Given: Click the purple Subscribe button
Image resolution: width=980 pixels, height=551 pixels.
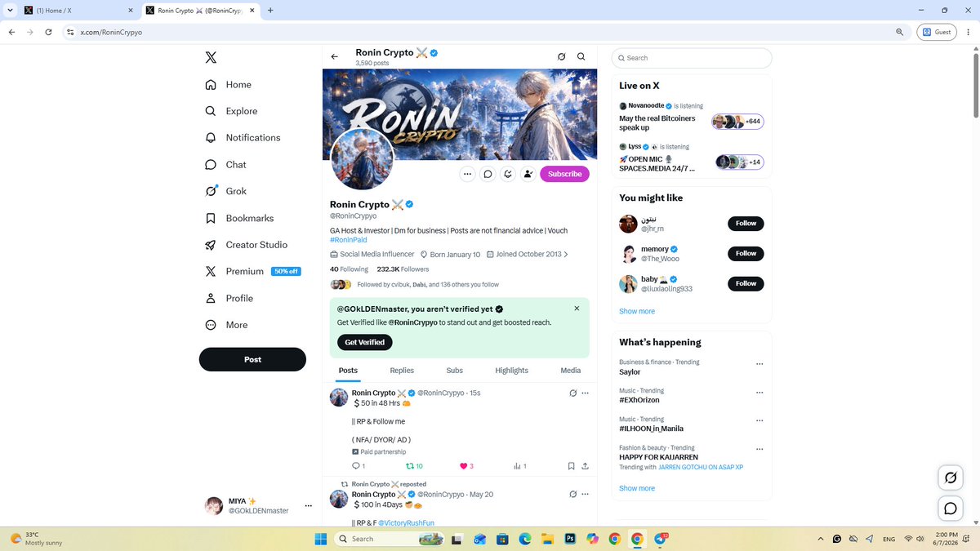Looking at the screenshot, I should coord(564,174).
